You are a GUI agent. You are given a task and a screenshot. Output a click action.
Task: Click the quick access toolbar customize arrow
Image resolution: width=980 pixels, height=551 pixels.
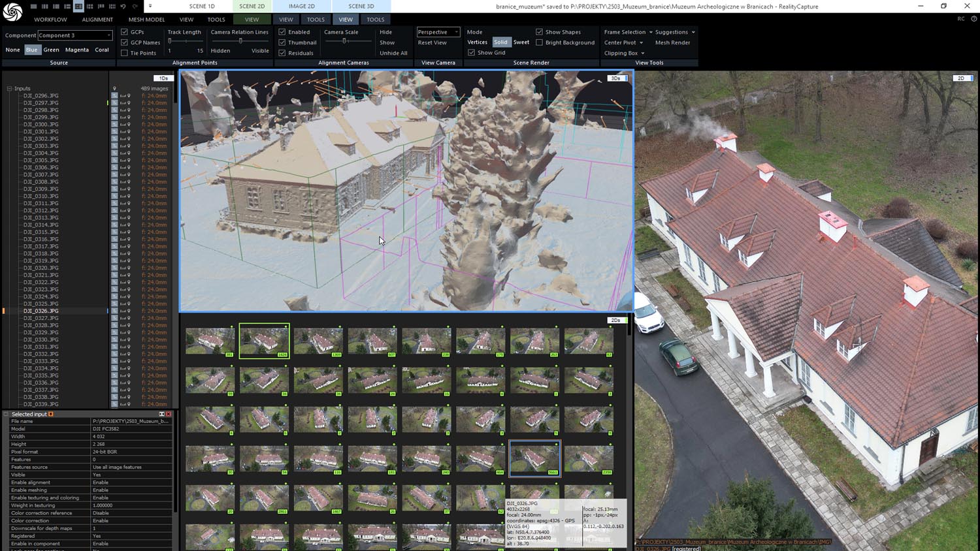click(x=150, y=7)
